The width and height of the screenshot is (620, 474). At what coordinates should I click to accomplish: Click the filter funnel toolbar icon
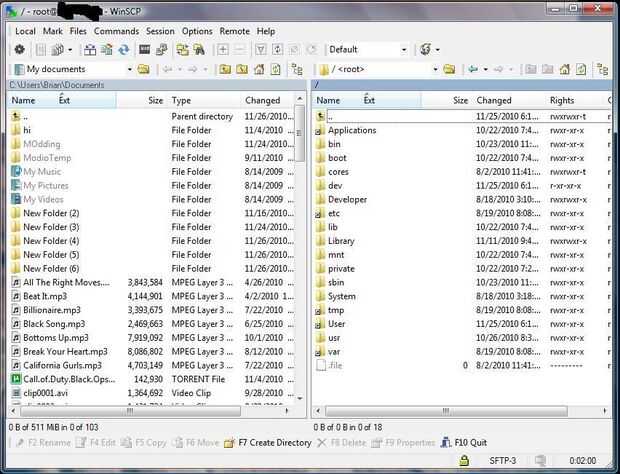261,49
